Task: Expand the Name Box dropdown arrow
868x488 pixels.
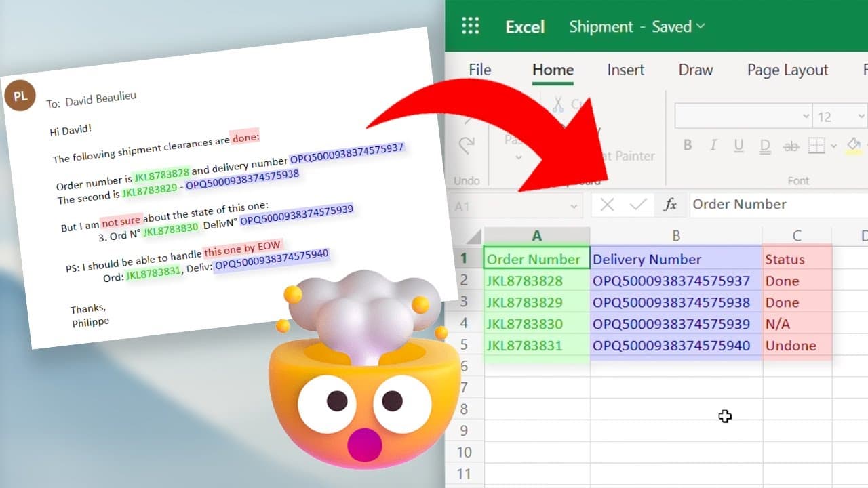Action: 574,206
